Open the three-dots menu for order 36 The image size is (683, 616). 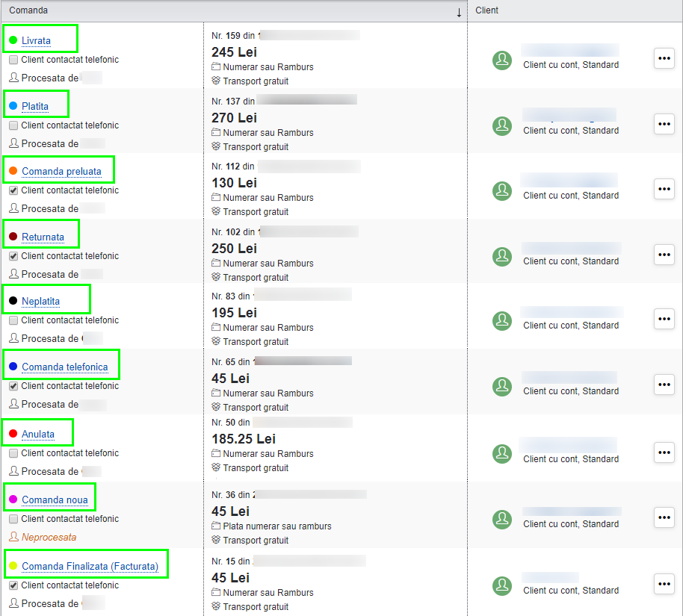[664, 517]
